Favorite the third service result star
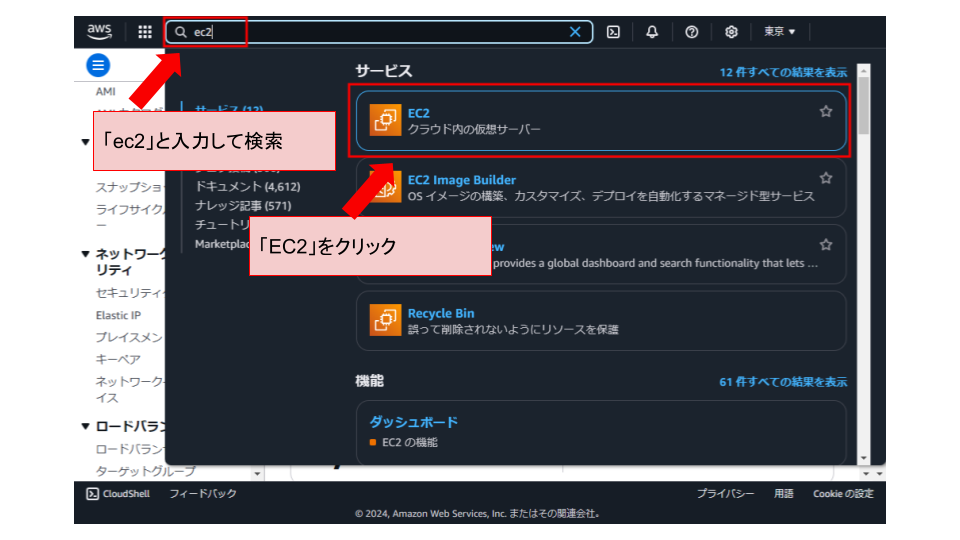The image size is (960, 540). (826, 245)
